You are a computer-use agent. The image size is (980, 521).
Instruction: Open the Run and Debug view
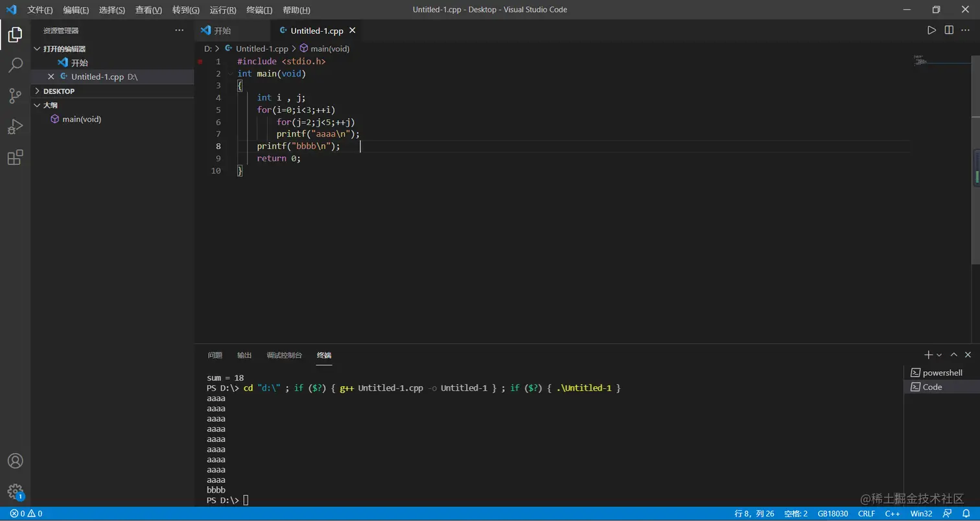click(15, 127)
